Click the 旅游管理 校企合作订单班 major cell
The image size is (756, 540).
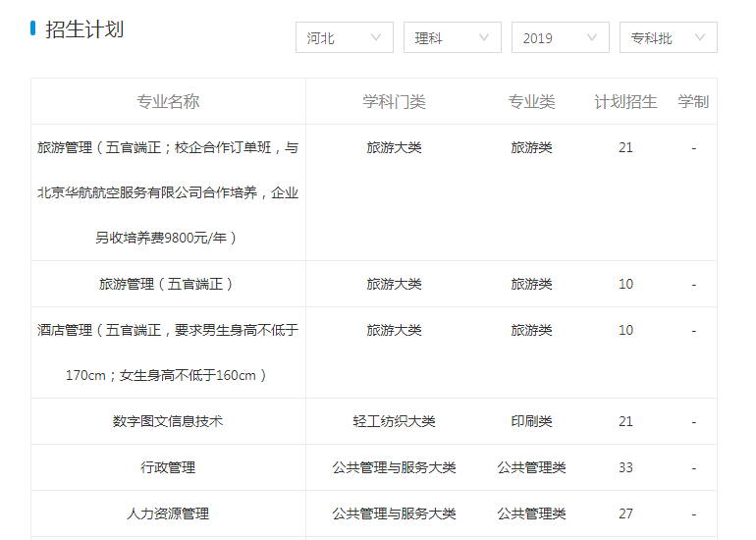(x=168, y=192)
